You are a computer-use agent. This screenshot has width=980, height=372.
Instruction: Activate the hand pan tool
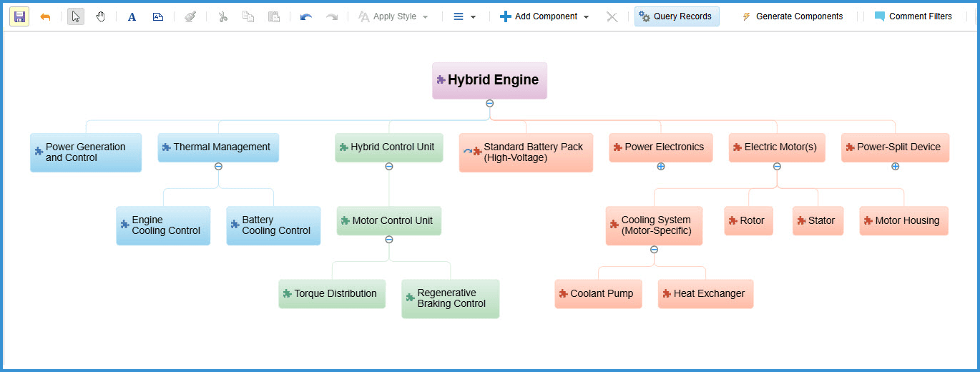coord(101,16)
